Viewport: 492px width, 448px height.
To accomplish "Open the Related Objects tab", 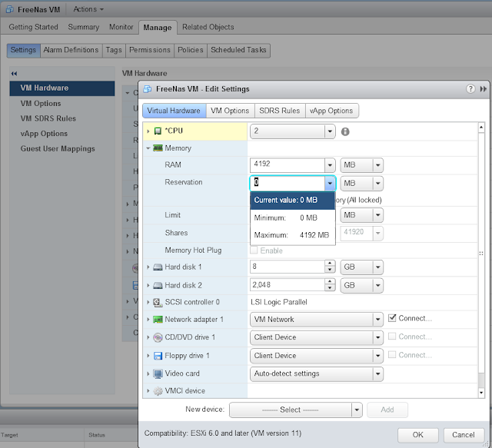I will click(208, 27).
